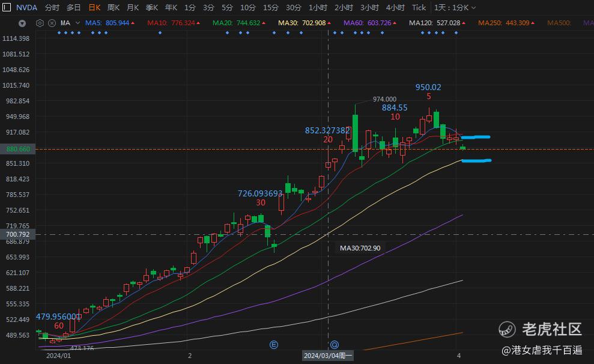Open the earnings E marker on the timeline

(x=274, y=345)
